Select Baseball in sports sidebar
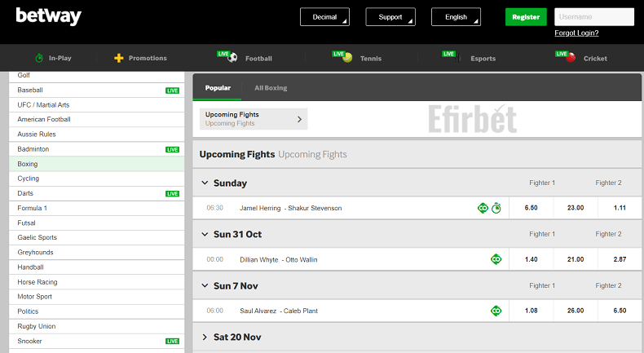The height and width of the screenshot is (353, 644). tap(96, 90)
